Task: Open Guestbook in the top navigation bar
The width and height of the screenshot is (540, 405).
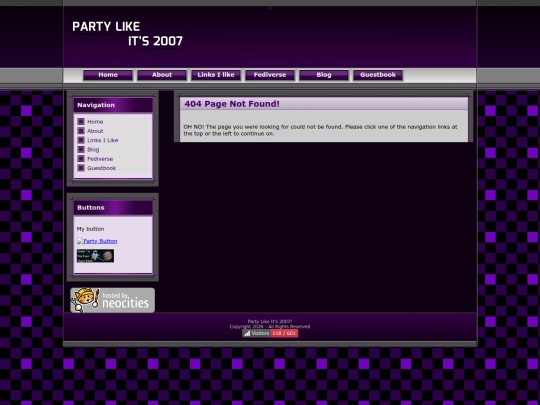Action: pos(378,75)
